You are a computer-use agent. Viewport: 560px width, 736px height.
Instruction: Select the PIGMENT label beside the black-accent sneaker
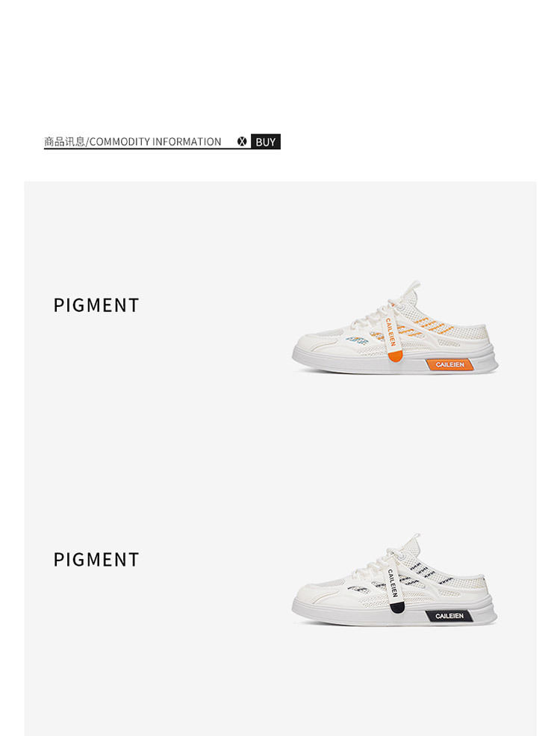pos(96,560)
